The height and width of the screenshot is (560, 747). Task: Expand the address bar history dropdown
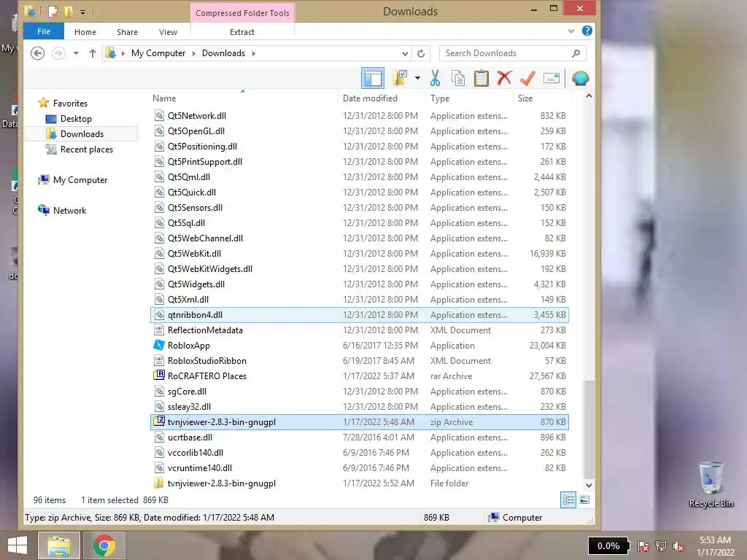404,53
